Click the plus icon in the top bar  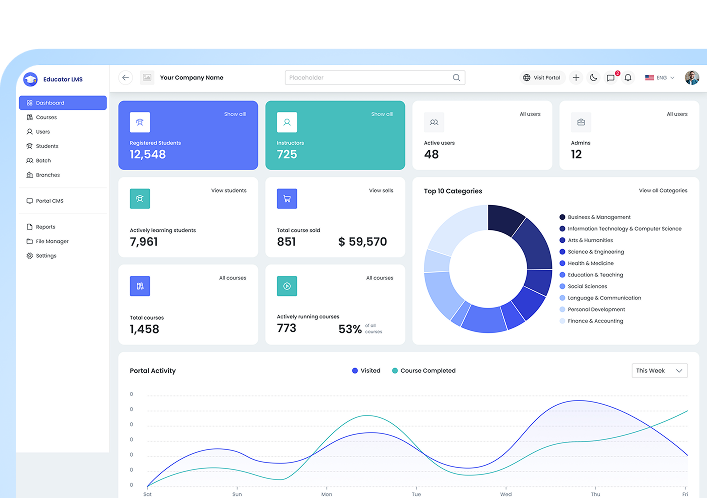(576, 78)
